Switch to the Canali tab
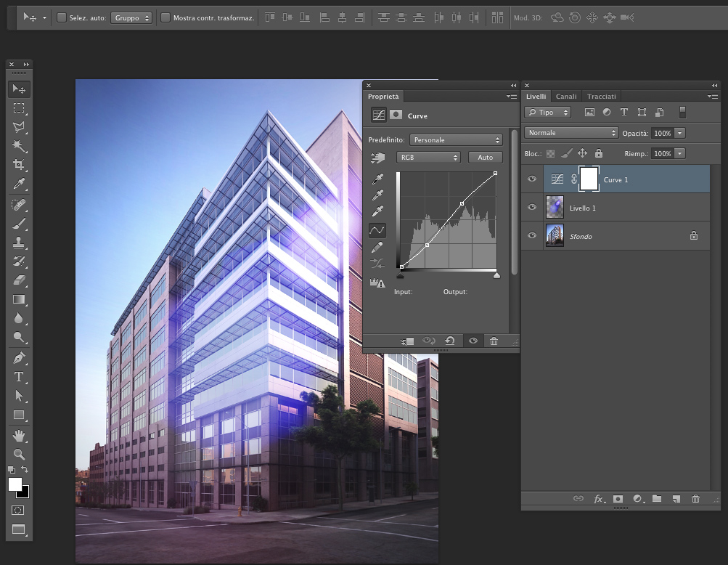This screenshot has width=728, height=565. 566,96
